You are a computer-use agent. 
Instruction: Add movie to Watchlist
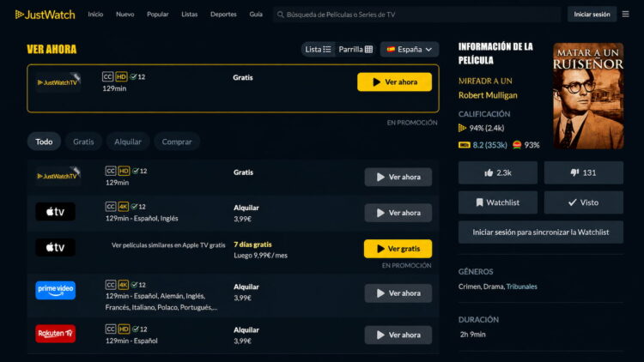tap(498, 202)
